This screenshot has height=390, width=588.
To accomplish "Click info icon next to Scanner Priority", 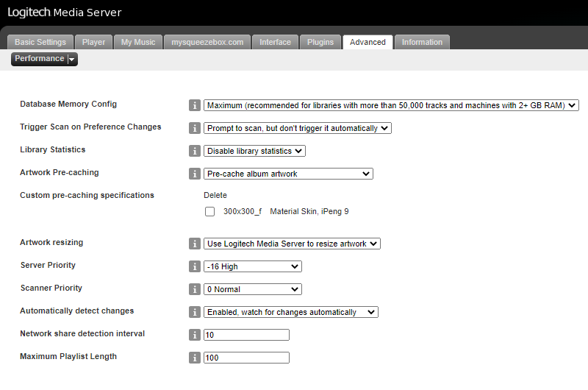I will (194, 289).
